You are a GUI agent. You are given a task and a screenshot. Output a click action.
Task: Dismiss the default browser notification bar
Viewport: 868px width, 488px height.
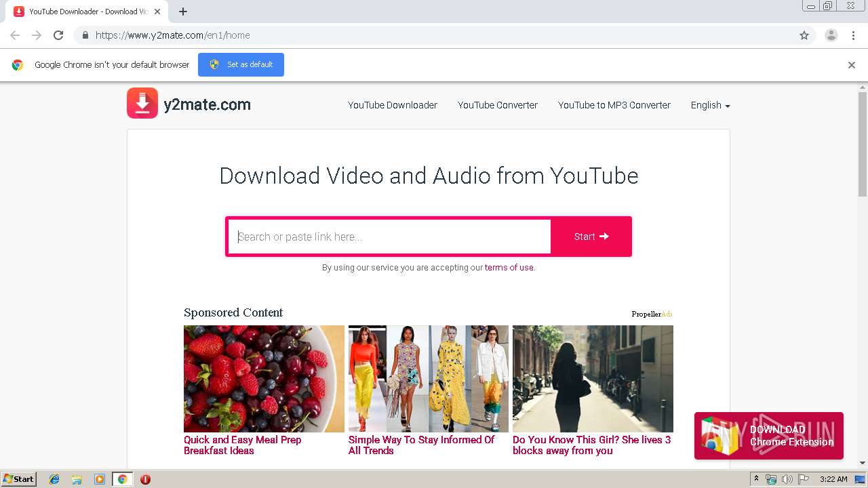pos(852,65)
